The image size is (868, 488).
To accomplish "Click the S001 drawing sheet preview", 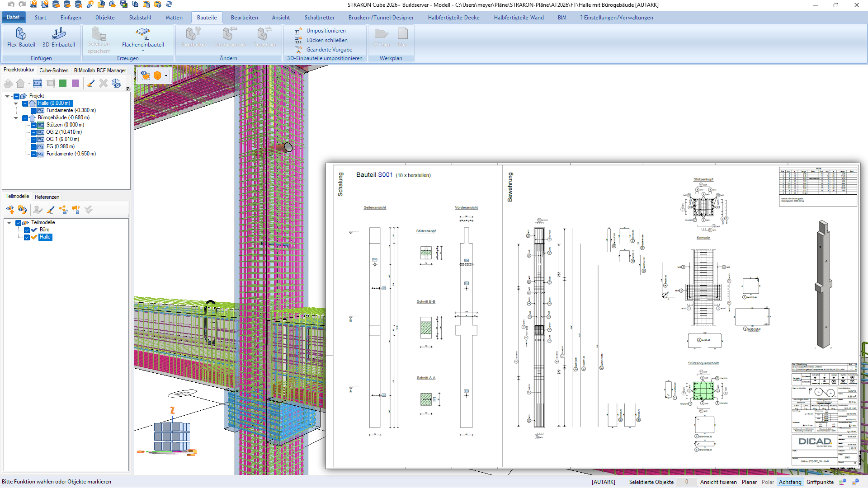I will pos(593,316).
